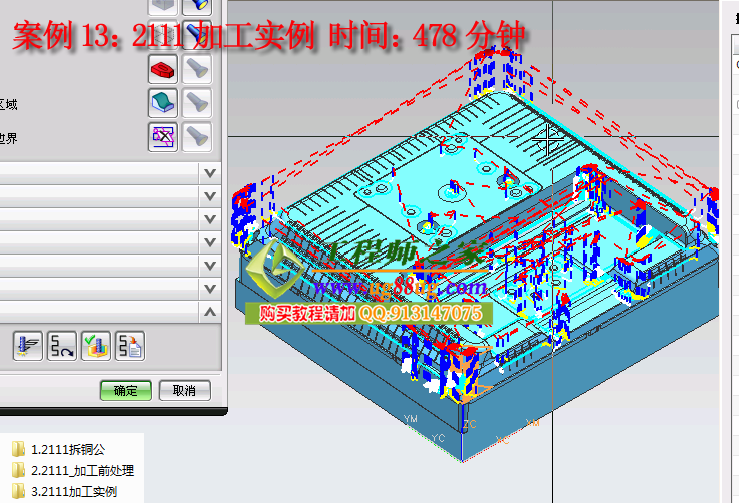Click the Verify tool path icon
The height and width of the screenshot is (503, 739).
(96, 346)
